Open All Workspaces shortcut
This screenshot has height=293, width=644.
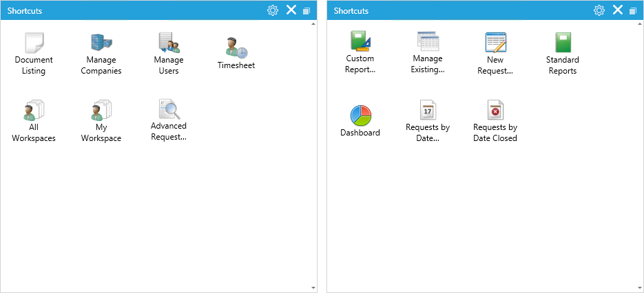pyautogui.click(x=34, y=121)
